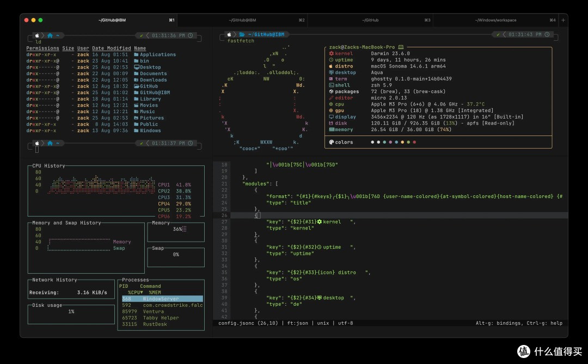This screenshot has height=364, width=588.
Task: Select the Tabby Helper process row
Action: tap(162, 318)
